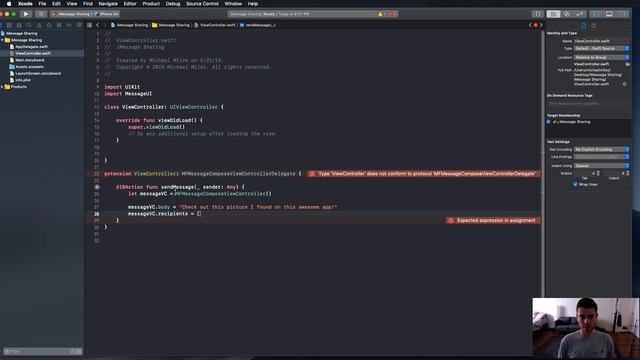The height and width of the screenshot is (360, 640).
Task: Open the Line Endings dropdown
Action: coord(602,157)
